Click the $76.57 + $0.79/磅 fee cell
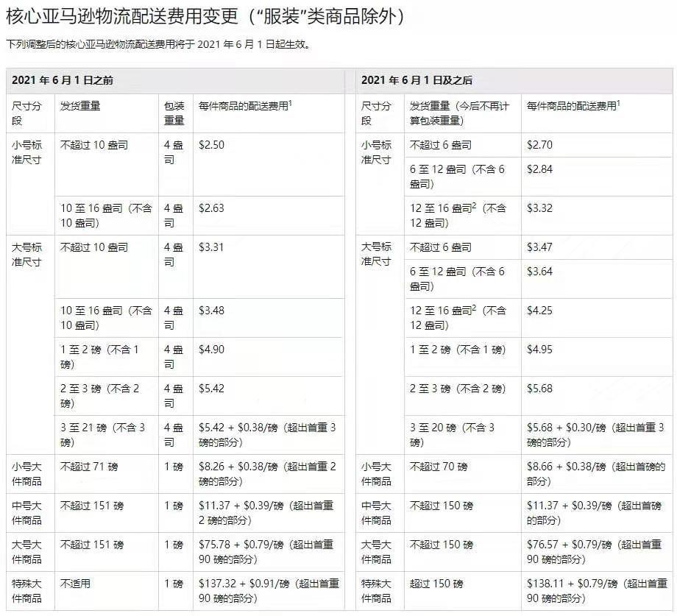The height and width of the screenshot is (616, 677). click(x=595, y=552)
